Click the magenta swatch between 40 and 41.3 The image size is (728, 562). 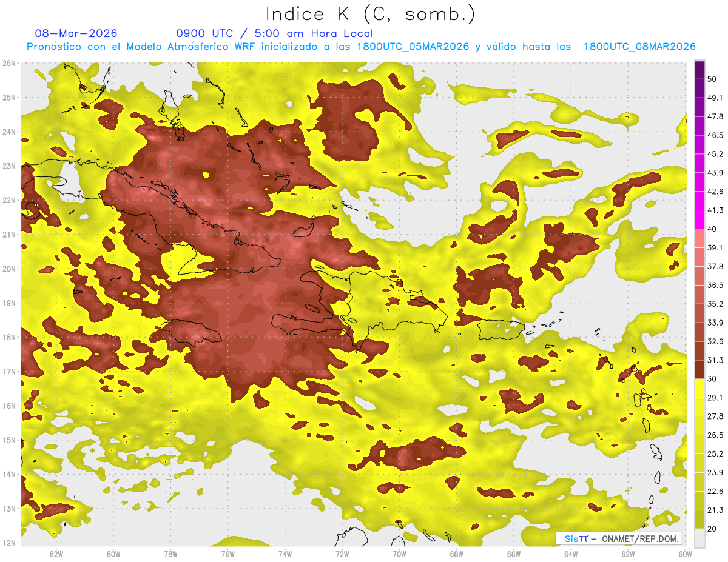(x=699, y=219)
